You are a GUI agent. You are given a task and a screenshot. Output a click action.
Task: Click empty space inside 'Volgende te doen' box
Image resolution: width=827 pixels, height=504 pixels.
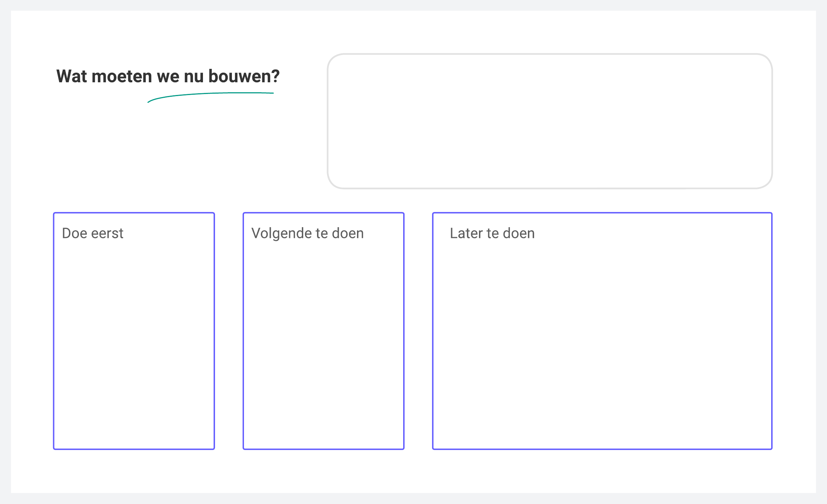(323, 344)
